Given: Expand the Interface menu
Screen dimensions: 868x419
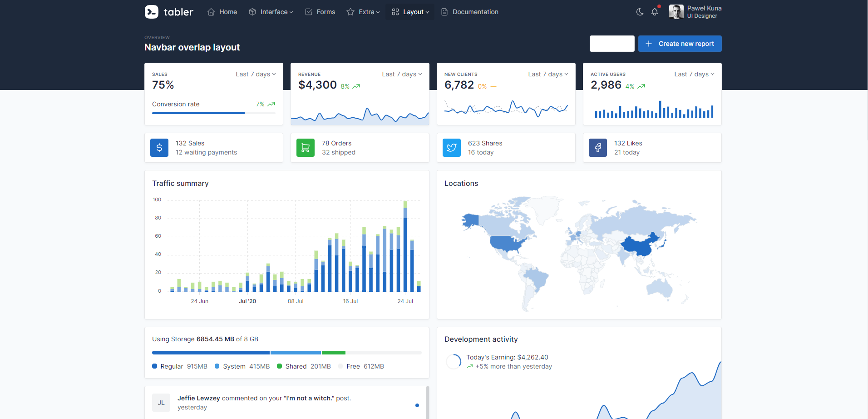Looking at the screenshot, I should point(271,12).
